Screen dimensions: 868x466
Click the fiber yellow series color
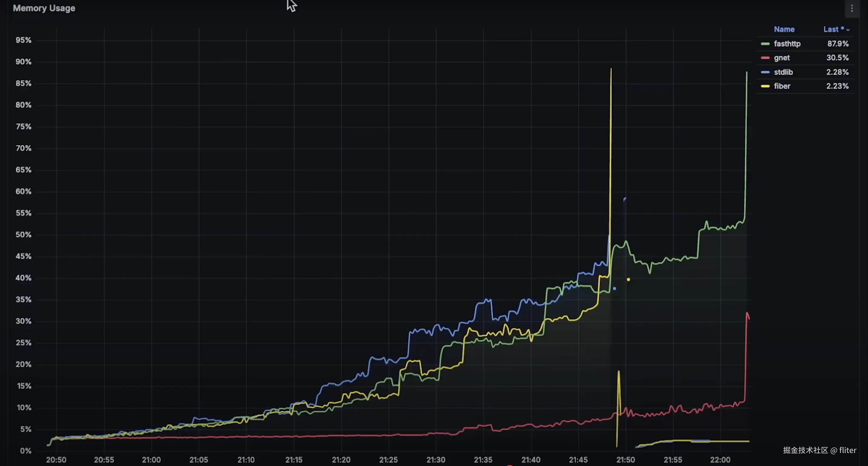(765, 86)
